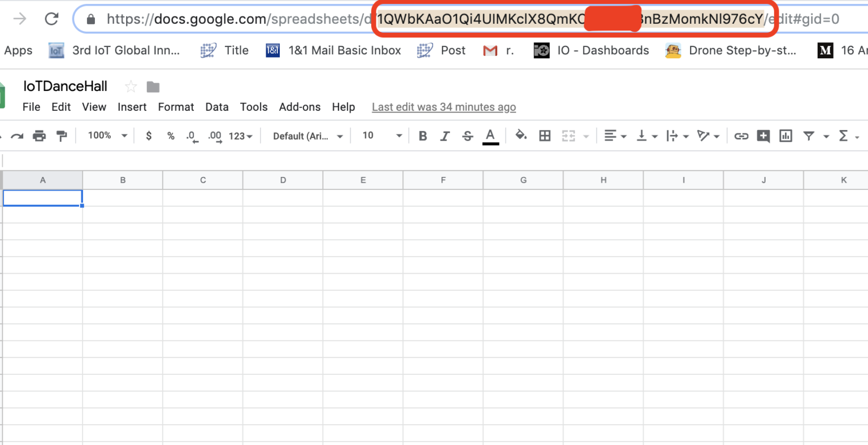Toggle strikethrough formatting
868x445 pixels.
click(467, 136)
